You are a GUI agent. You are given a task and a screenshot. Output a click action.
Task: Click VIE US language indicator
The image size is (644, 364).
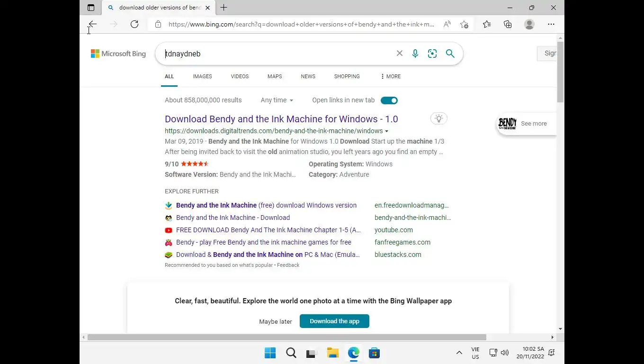click(x=475, y=353)
